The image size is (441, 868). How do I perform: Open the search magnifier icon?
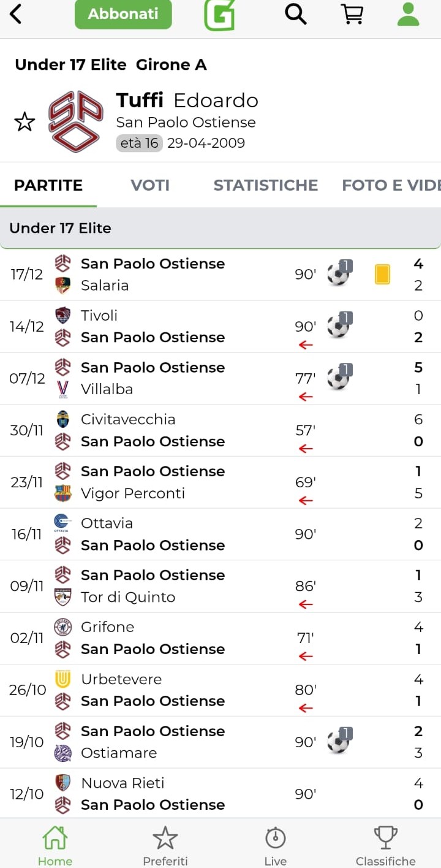(295, 14)
